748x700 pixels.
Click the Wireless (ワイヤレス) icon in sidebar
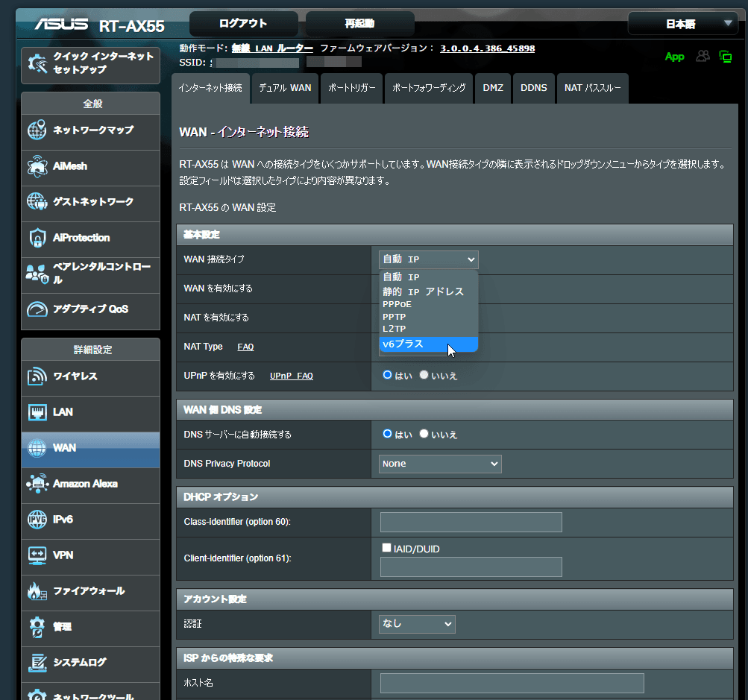(x=37, y=376)
